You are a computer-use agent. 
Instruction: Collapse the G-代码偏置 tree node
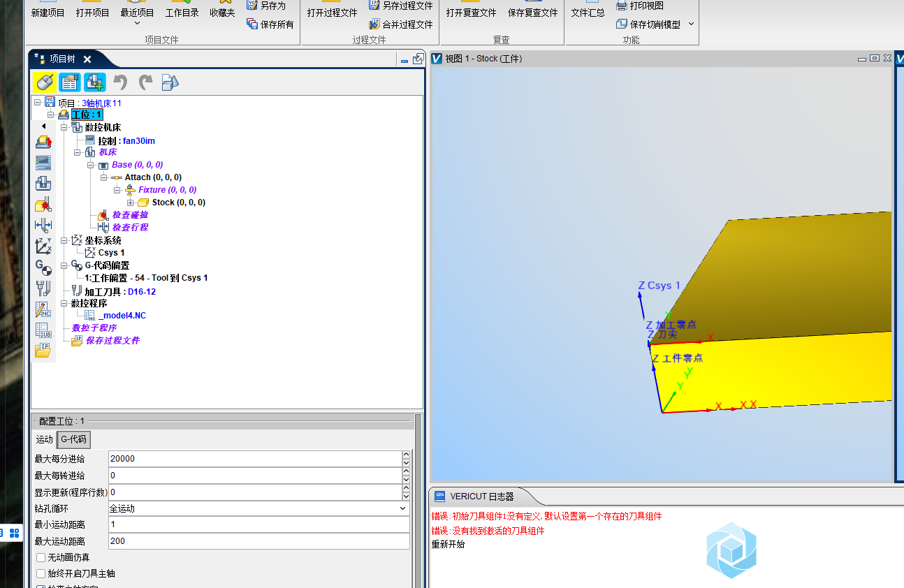[x=64, y=265]
